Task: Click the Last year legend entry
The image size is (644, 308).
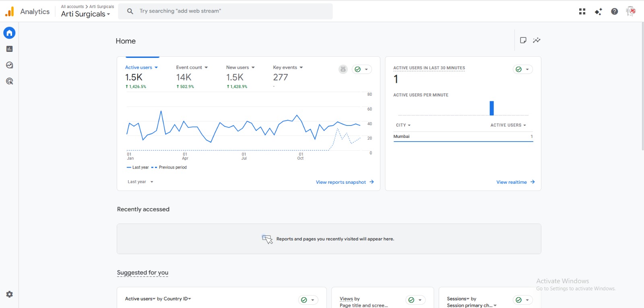Action: [x=138, y=167]
